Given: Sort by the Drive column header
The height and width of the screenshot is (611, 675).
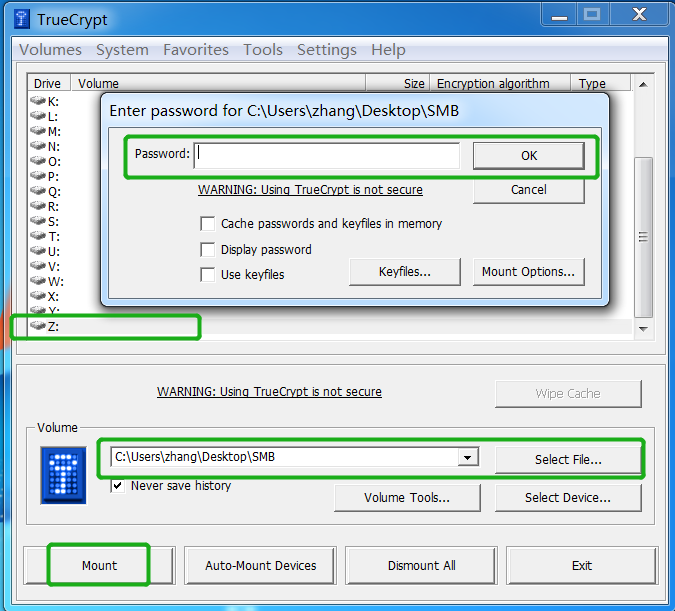Looking at the screenshot, I should (x=49, y=83).
